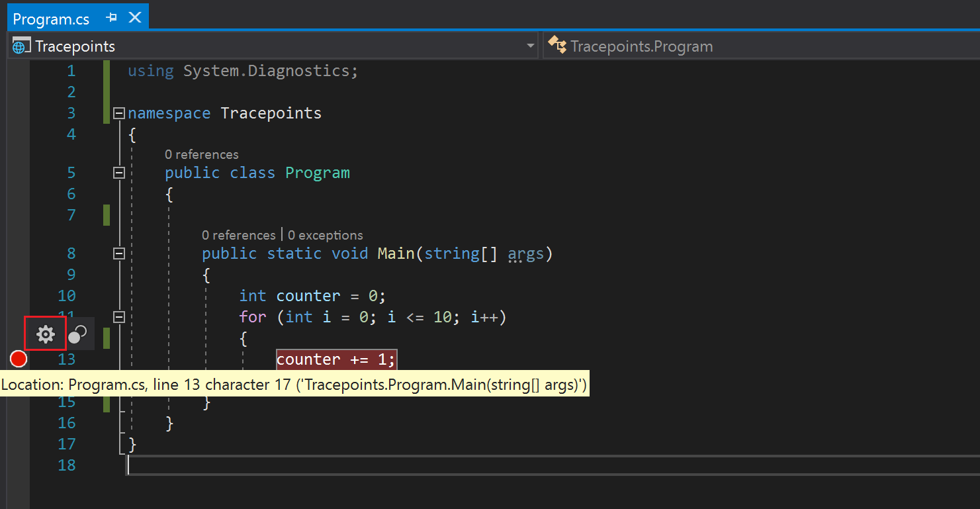Image resolution: width=980 pixels, height=509 pixels.
Task: Click the 0 exceptions link above Main
Action: [x=325, y=234]
